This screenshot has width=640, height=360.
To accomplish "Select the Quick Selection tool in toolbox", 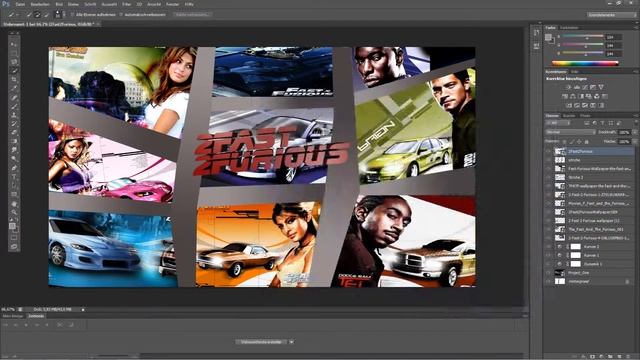I will tap(14, 71).
